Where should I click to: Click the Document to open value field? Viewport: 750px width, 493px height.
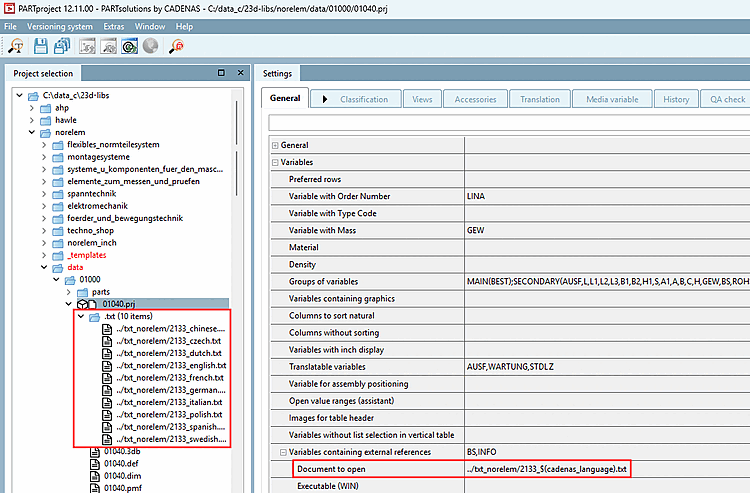click(550, 469)
